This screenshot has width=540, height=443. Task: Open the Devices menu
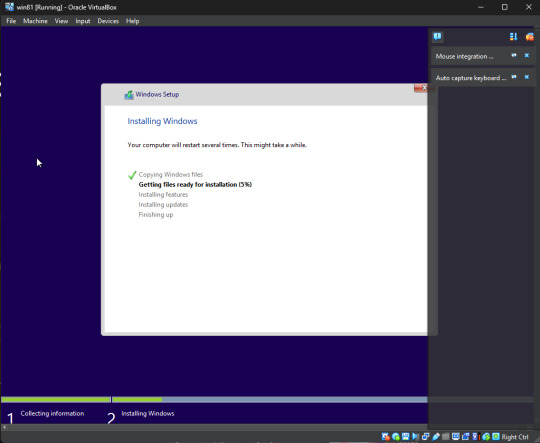point(108,21)
